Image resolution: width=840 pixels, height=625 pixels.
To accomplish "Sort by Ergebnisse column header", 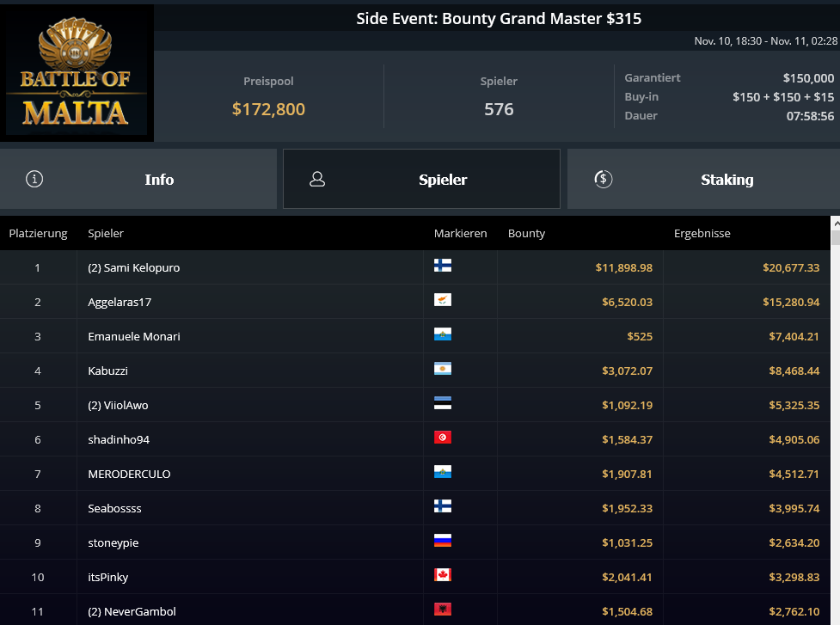I will 702,234.
